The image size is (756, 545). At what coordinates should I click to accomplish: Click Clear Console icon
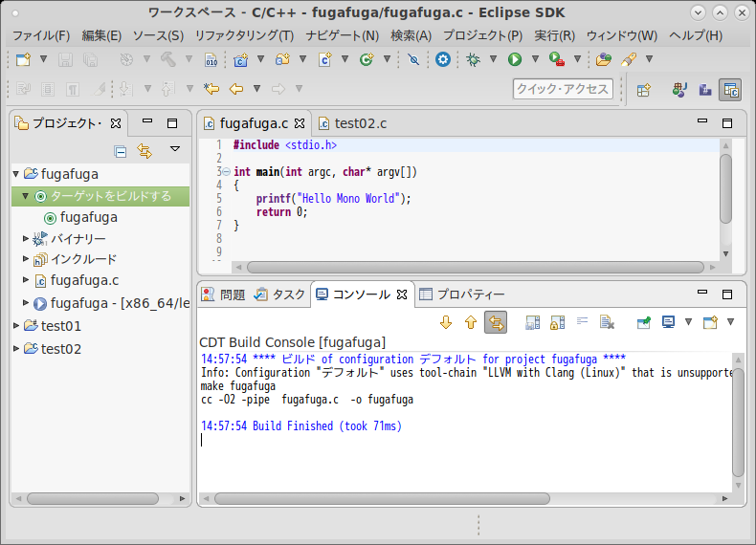pyautogui.click(x=607, y=322)
